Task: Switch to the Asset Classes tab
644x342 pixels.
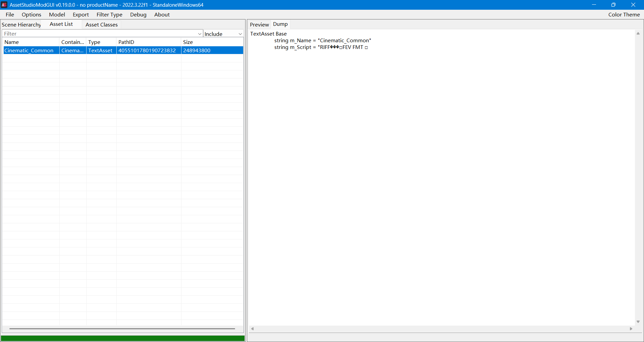Action: tap(101, 24)
